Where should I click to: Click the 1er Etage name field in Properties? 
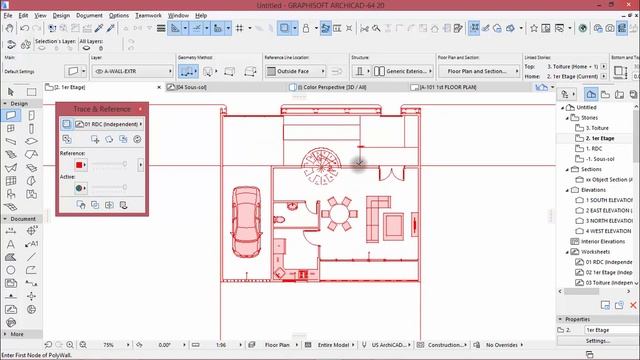pos(611,330)
